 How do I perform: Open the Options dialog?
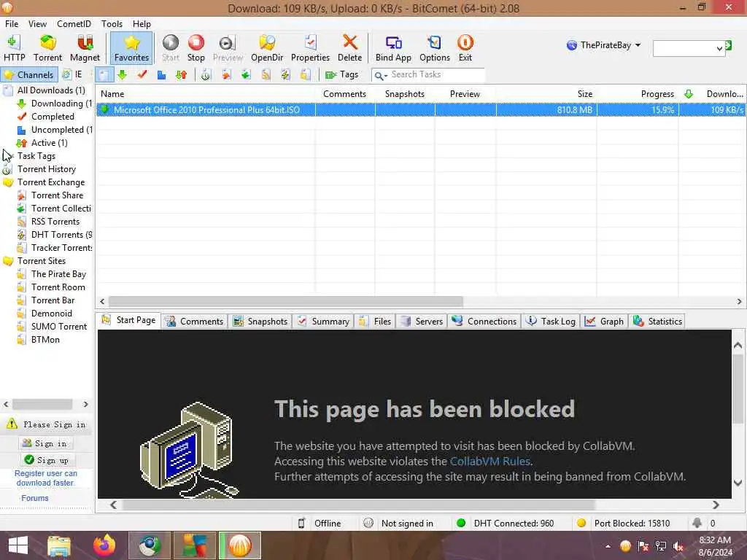click(435, 48)
